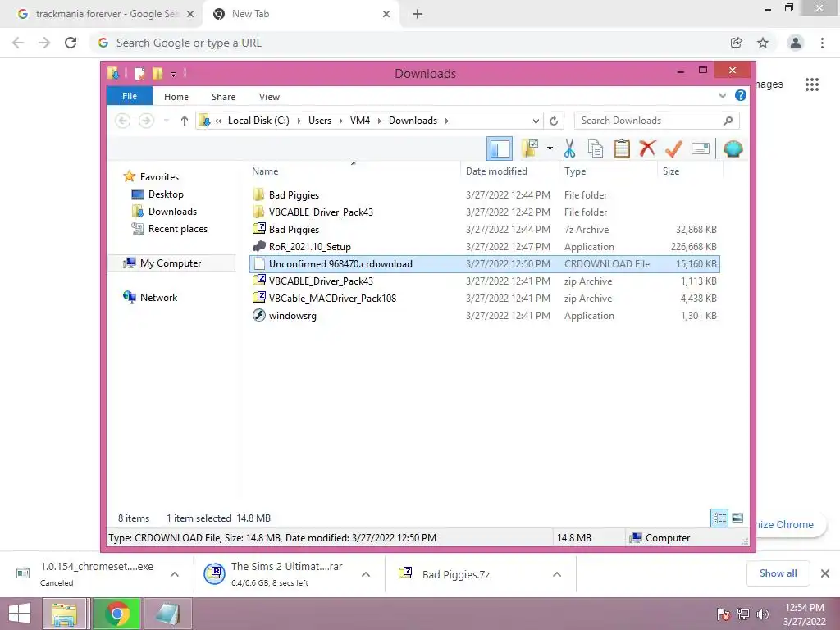This screenshot has height=630, width=840.
Task: Select My Computer in navigation pane
Action: (x=171, y=263)
